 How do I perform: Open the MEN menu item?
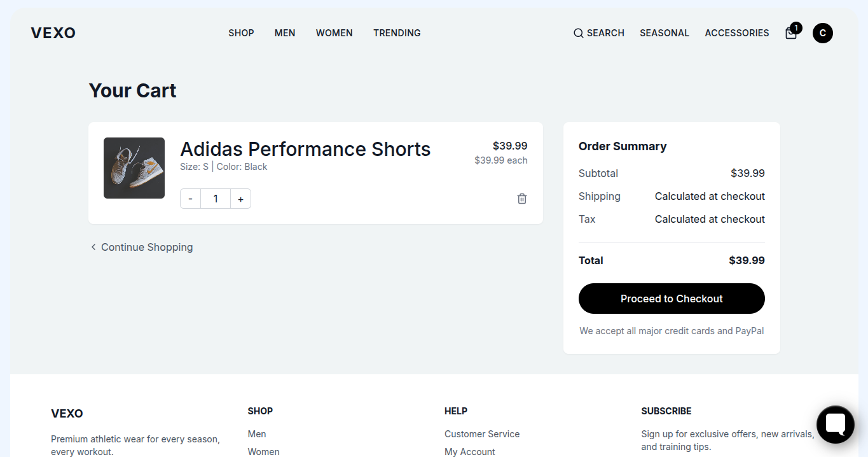pyautogui.click(x=285, y=33)
